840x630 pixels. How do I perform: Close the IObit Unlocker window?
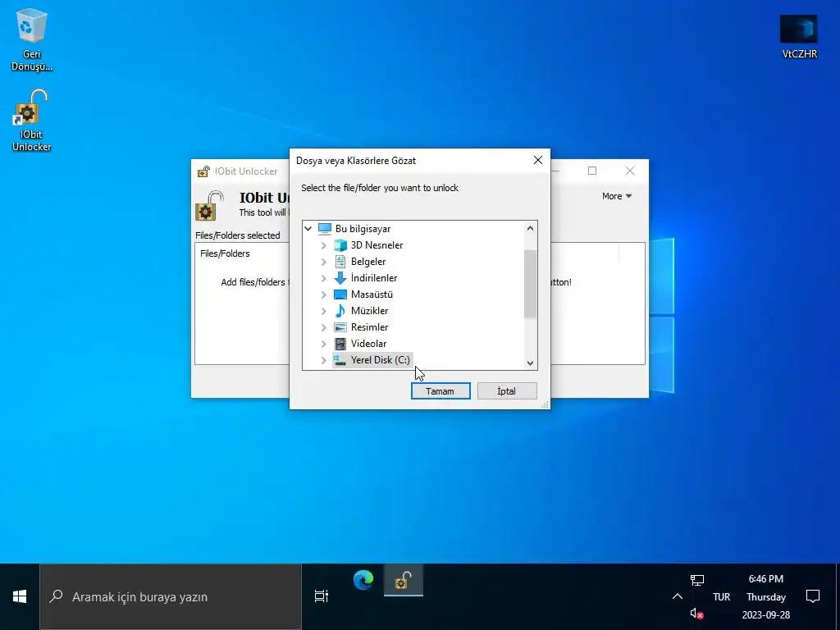[x=630, y=171]
